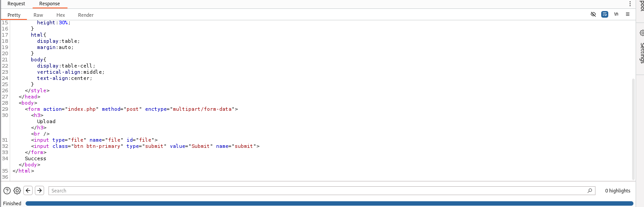The image size is (644, 207).
Task: Go to previous search match arrow
Action: click(28, 191)
